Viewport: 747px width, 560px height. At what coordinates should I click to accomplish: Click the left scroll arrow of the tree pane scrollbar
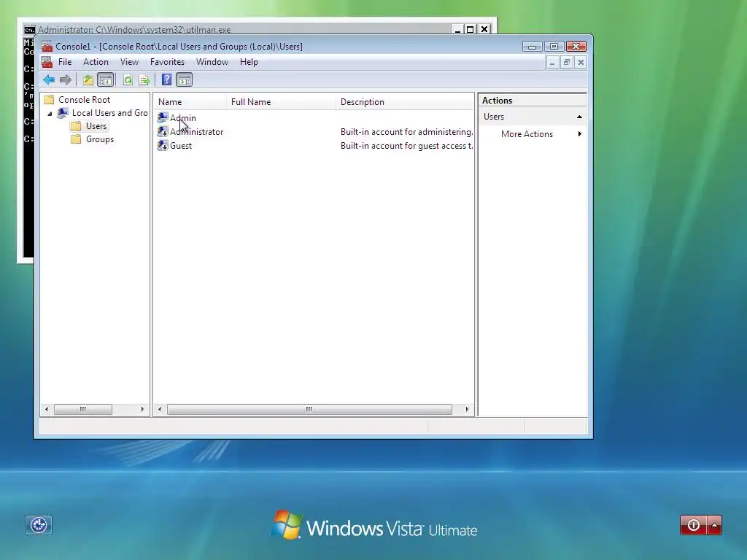(46, 409)
